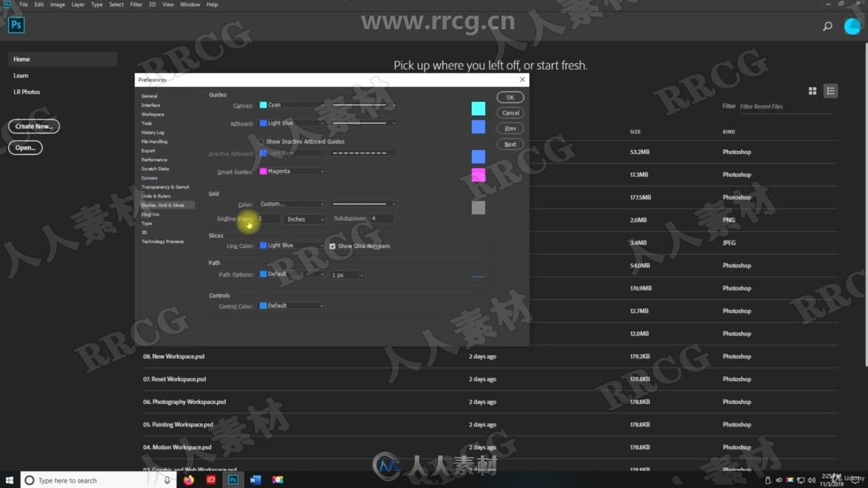Open the Smart Guides Magenta dropdown
The height and width of the screenshot is (488, 868).
(292, 171)
